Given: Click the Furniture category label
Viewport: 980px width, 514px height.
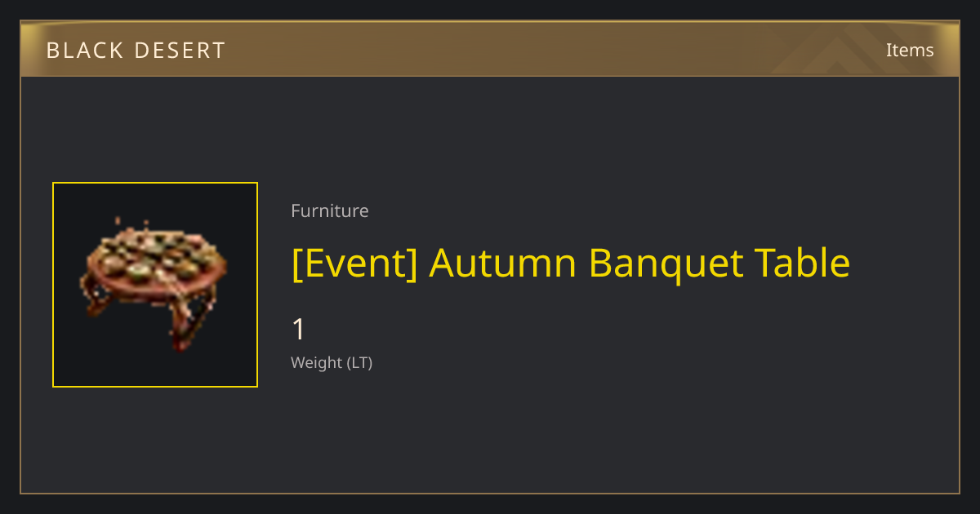Looking at the screenshot, I should point(330,210).
